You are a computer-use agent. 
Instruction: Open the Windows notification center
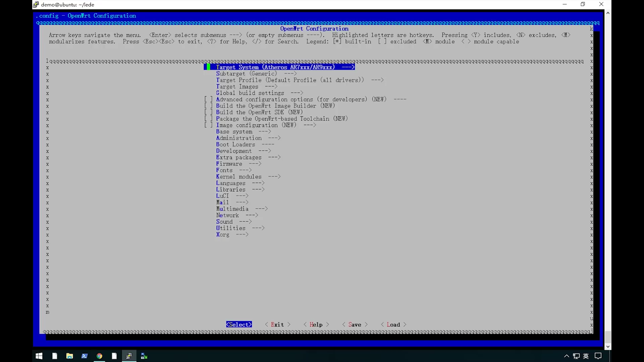tap(598, 356)
